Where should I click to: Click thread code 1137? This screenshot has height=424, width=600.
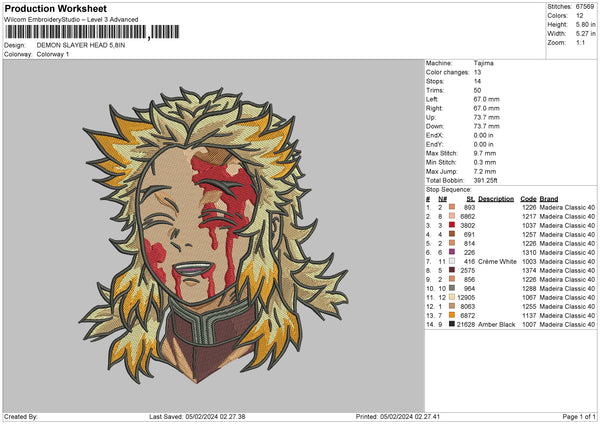tap(529, 316)
